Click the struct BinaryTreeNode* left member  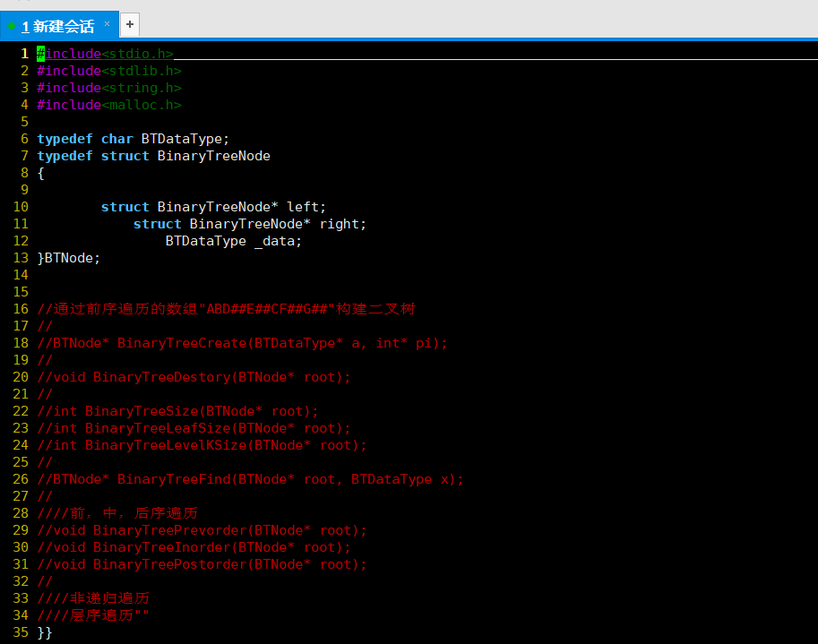click(x=211, y=206)
